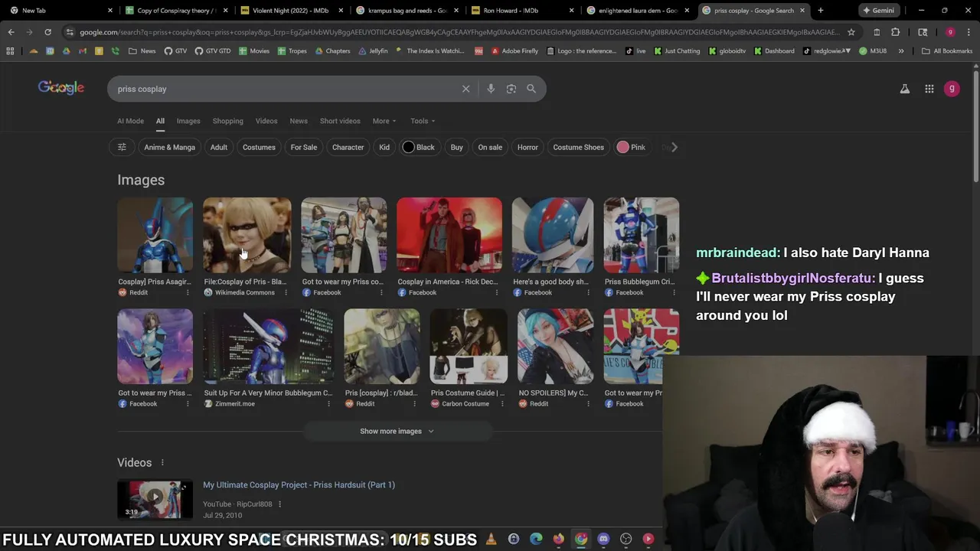Screen dimensions: 980x551
Task: Open the Gemini button in Chrome
Action: pos(878,11)
